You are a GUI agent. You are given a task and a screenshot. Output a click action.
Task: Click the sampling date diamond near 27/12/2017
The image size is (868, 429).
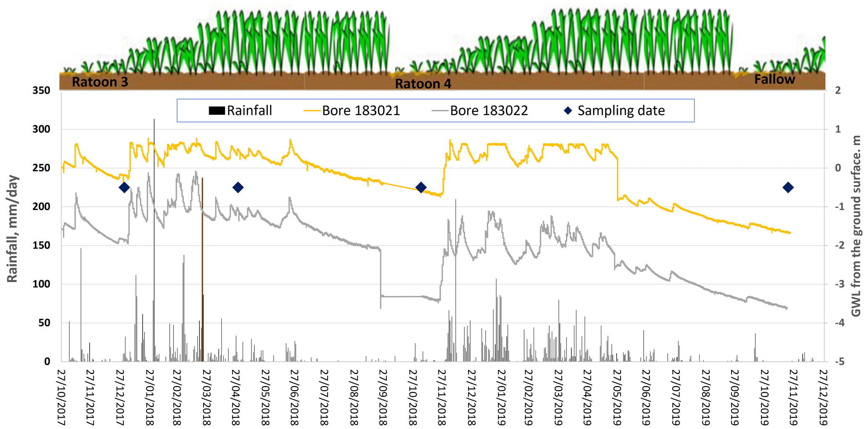[124, 187]
